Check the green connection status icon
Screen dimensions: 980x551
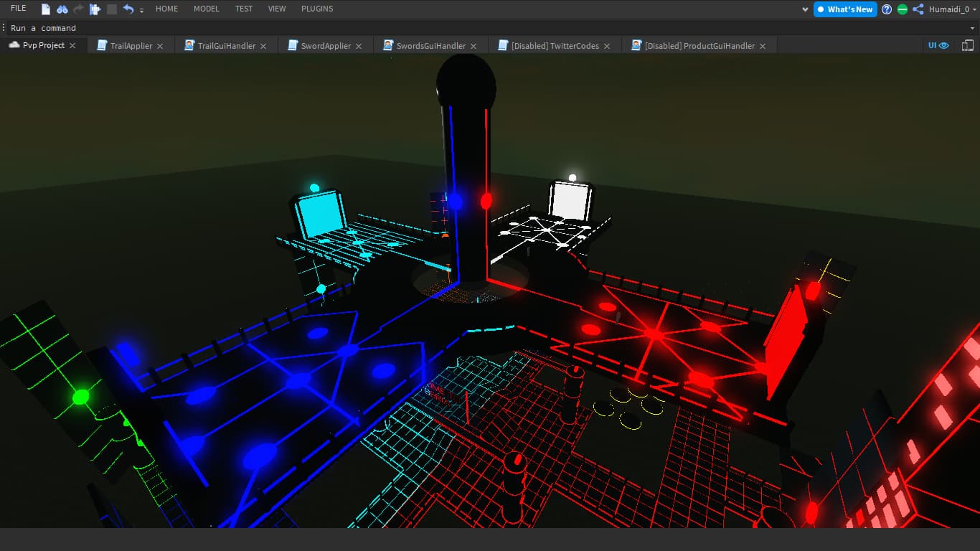(x=903, y=9)
